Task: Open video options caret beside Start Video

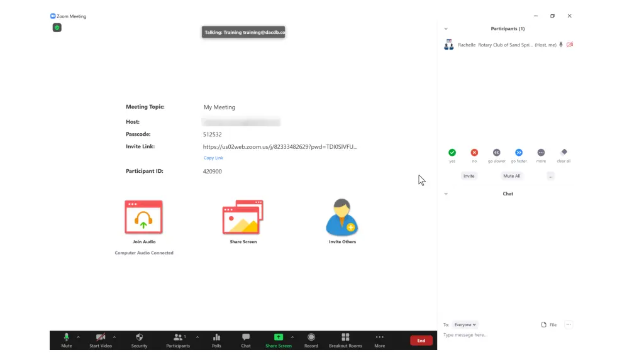Action: pyautogui.click(x=114, y=337)
